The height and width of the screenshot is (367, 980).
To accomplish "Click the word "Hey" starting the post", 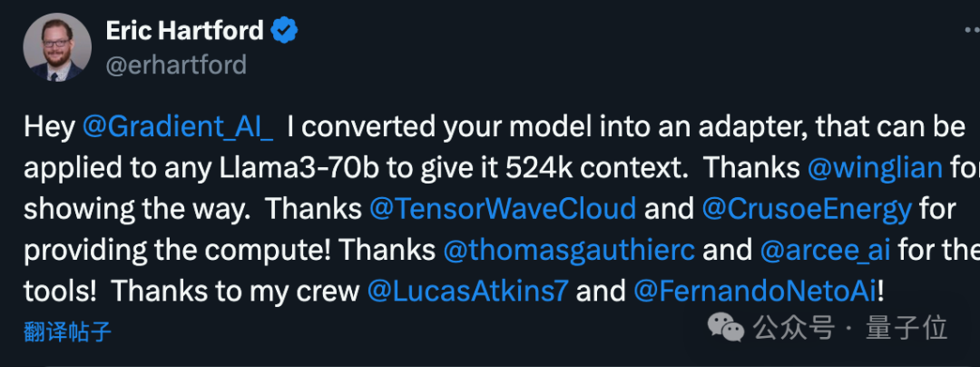I will [x=48, y=127].
